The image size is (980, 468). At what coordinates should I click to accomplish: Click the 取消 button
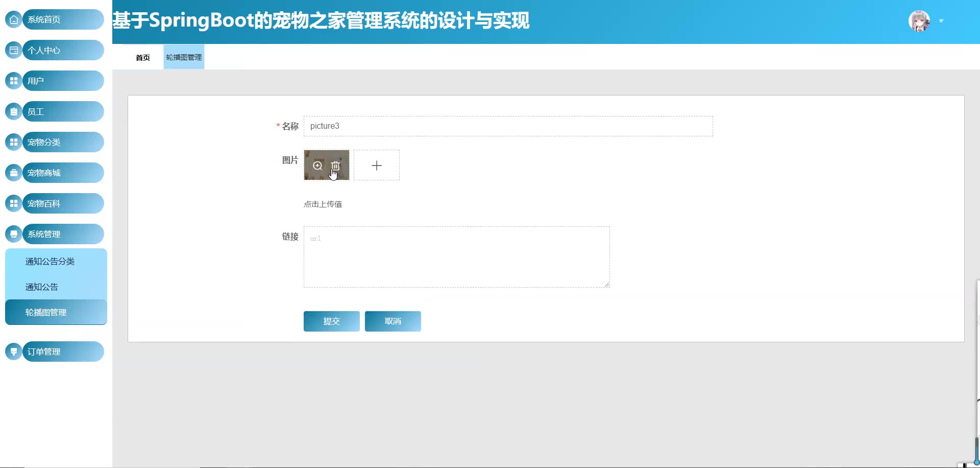(393, 321)
